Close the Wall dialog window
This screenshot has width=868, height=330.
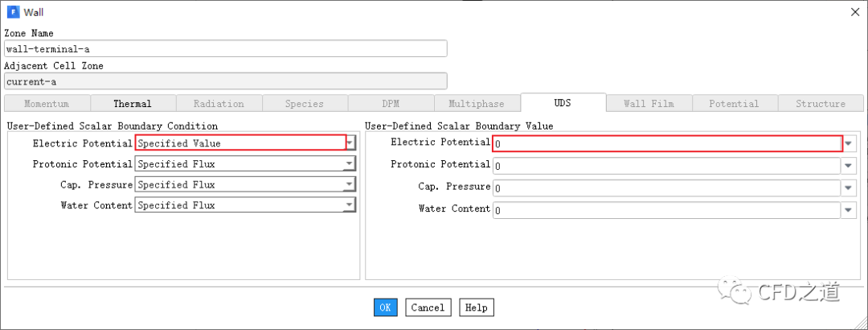(853, 12)
